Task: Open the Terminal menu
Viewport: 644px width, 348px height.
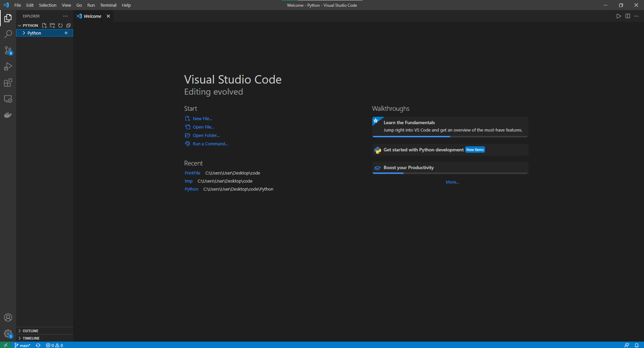Action: [x=108, y=5]
